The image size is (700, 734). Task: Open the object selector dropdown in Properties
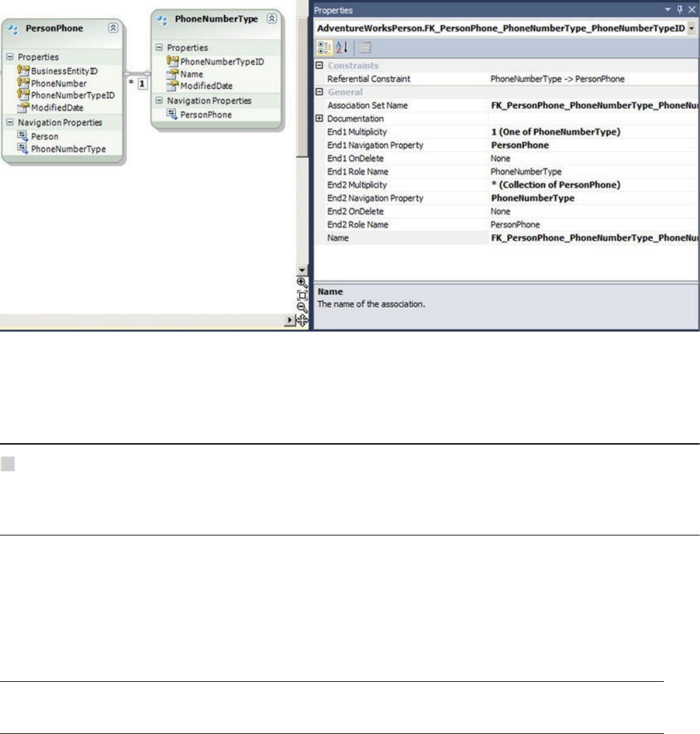[691, 28]
